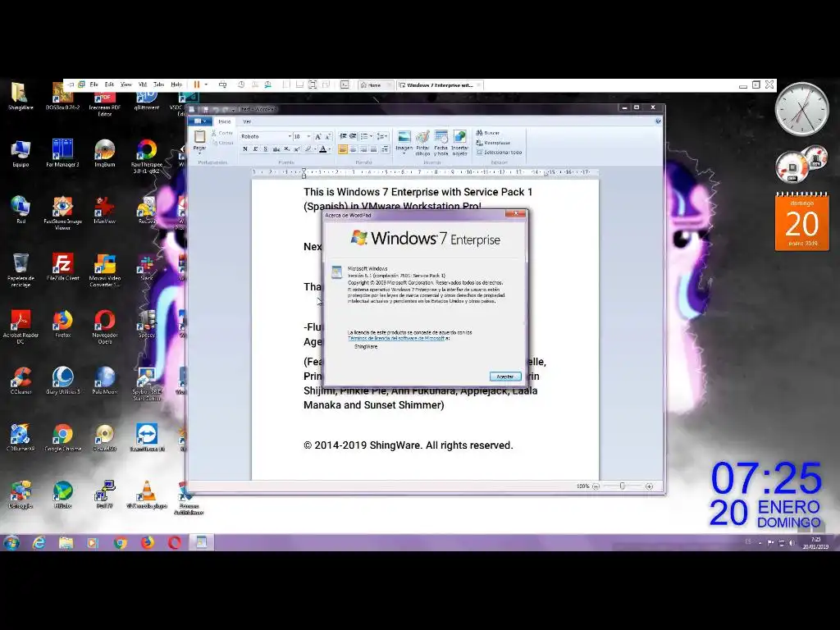This screenshot has height=630, width=840.
Task: Open the line spacing dropdown
Action: [x=382, y=137]
